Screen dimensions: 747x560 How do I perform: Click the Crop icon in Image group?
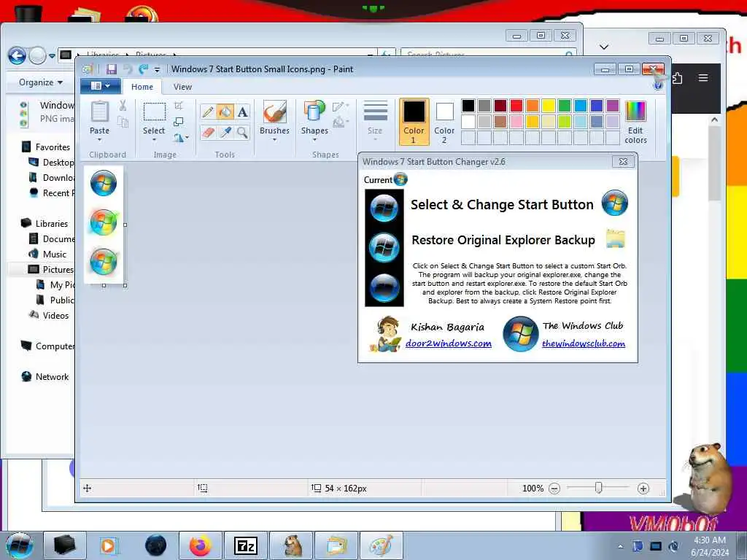(179, 106)
